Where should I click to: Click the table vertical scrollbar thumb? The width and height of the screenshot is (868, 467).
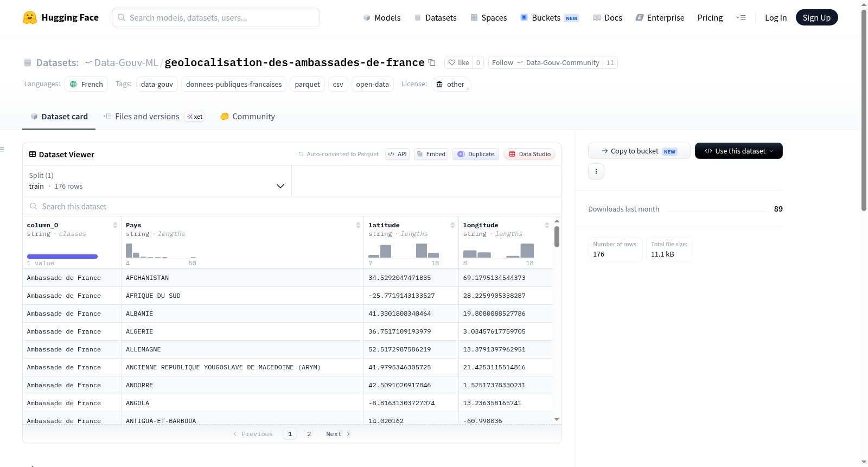(557, 237)
